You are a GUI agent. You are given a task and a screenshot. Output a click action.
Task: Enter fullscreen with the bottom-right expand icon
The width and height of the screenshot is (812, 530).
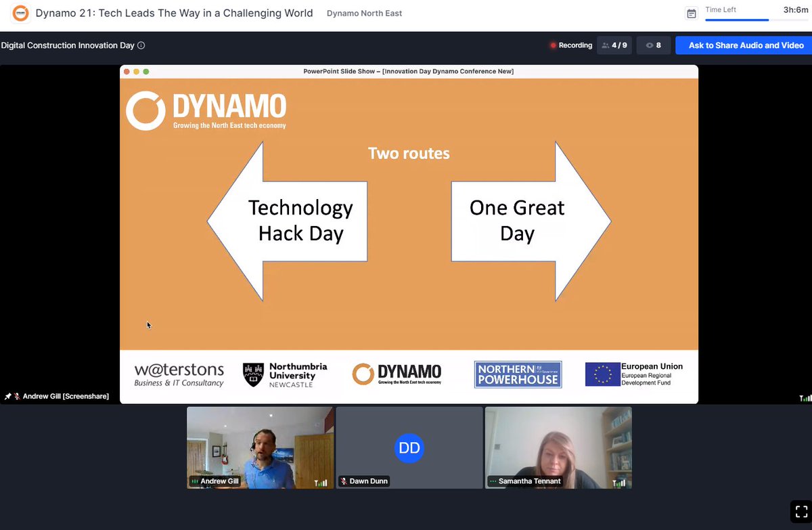pyautogui.click(x=800, y=511)
